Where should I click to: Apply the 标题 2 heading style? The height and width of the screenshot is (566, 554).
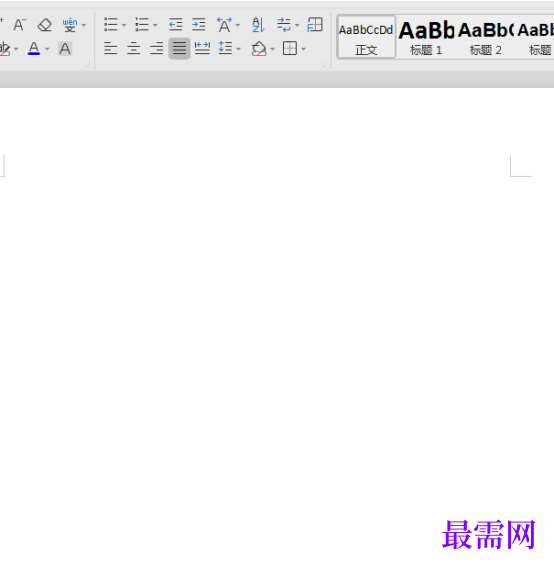(x=485, y=37)
